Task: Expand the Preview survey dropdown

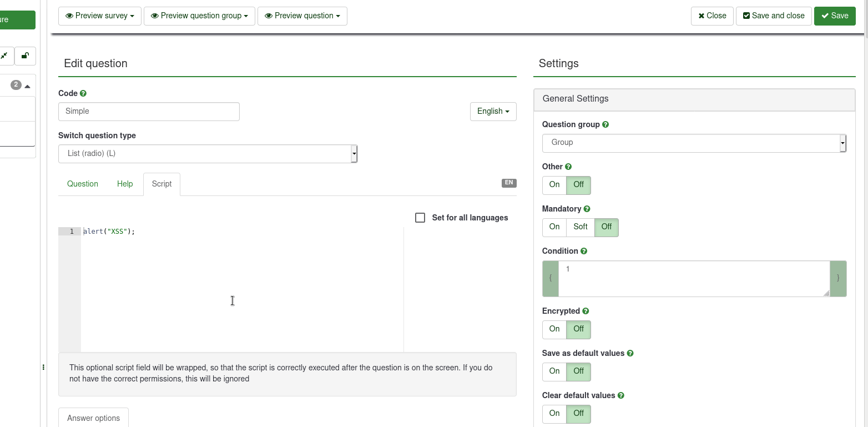Action: pyautogui.click(x=100, y=16)
